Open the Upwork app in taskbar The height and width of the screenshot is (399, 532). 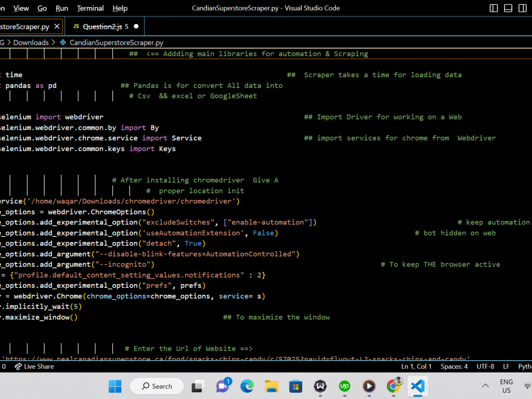click(345, 386)
